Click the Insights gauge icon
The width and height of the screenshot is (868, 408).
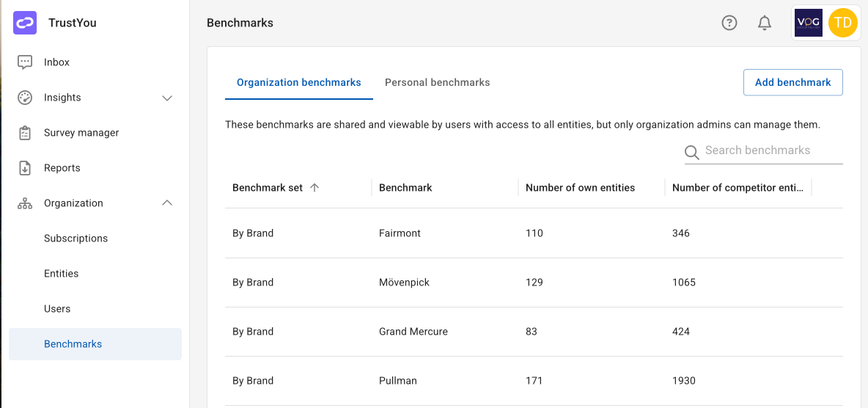25,98
